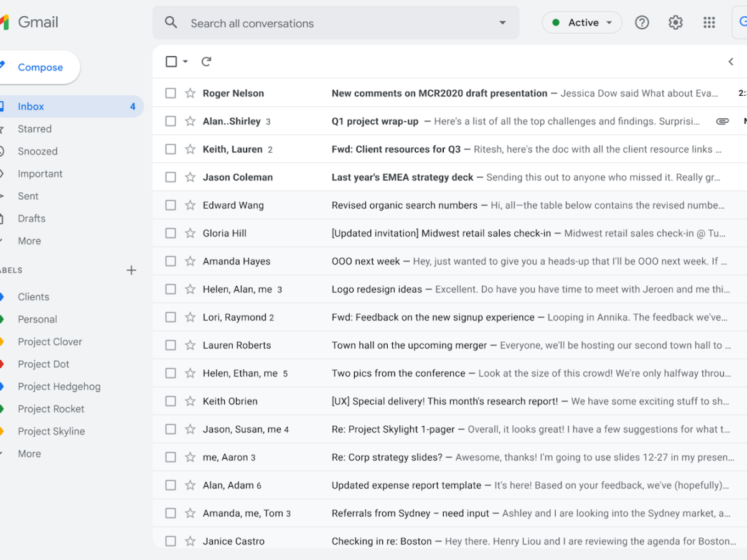747x560 pixels.
Task: Open the Project Hedgehog label
Action: [59, 386]
